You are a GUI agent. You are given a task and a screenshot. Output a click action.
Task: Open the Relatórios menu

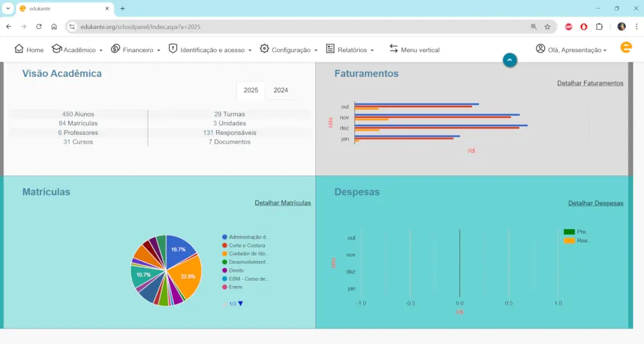(x=350, y=49)
